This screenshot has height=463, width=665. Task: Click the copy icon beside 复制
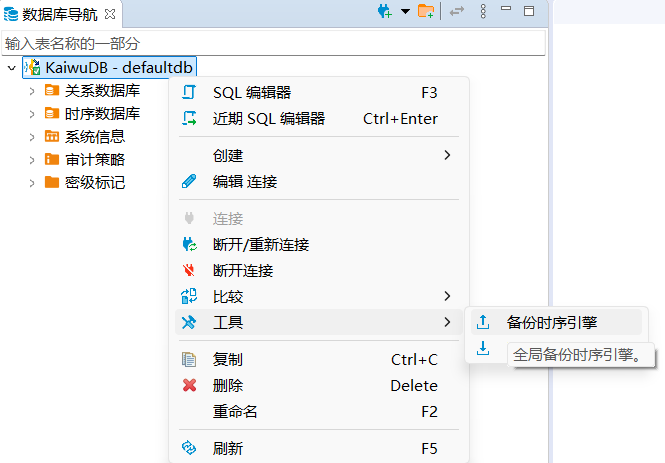pos(189,360)
